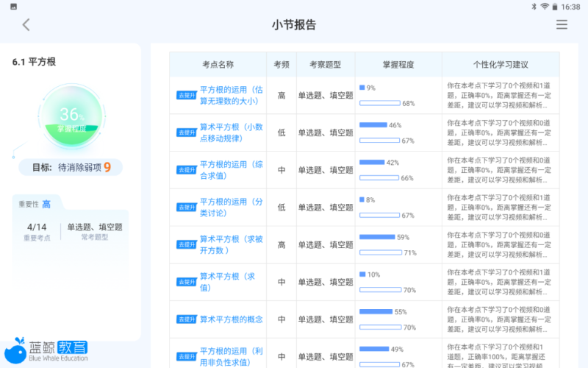
Task: Click 去提升 for 算术平方根的概念
Action: point(187,319)
